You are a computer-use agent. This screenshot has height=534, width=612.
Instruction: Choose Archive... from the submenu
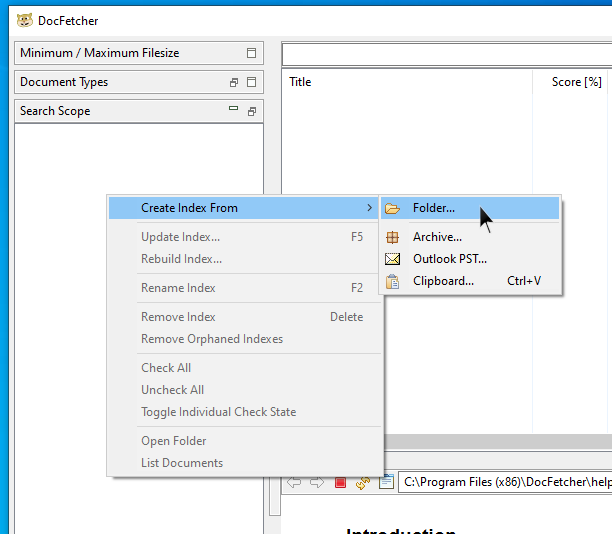pos(470,237)
